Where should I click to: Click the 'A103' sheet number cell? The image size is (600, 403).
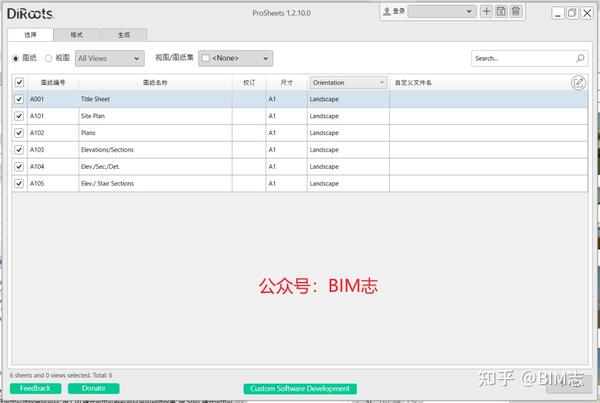click(53, 150)
